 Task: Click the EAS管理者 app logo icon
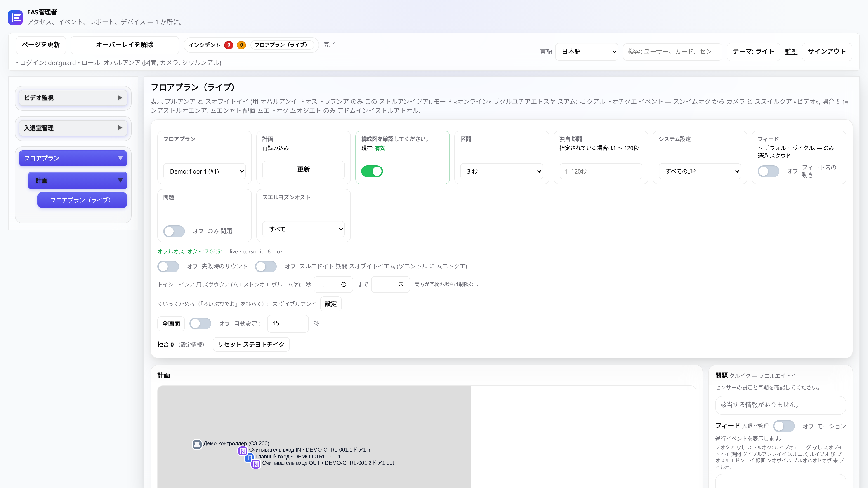click(16, 17)
